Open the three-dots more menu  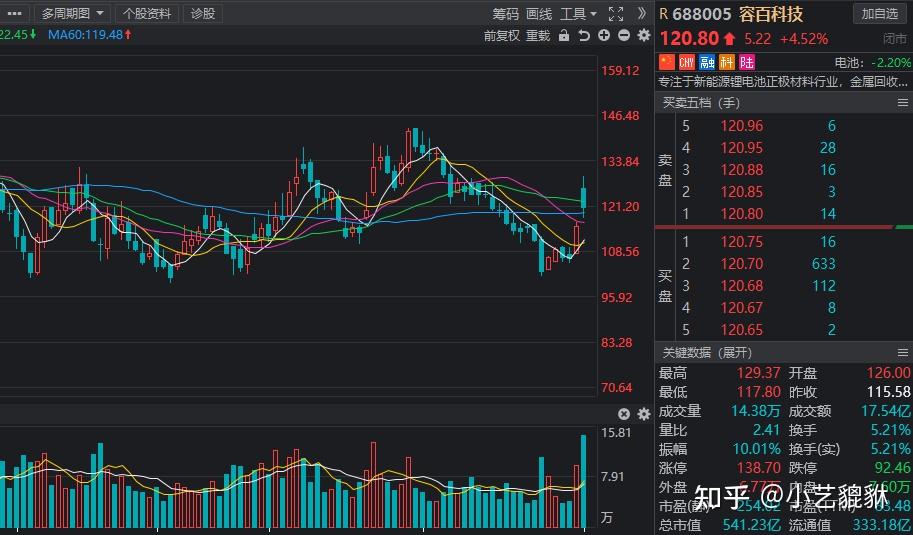pos(13,13)
